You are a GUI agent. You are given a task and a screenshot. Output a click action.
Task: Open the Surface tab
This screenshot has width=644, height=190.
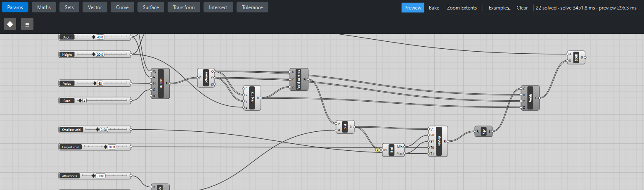pyautogui.click(x=151, y=7)
